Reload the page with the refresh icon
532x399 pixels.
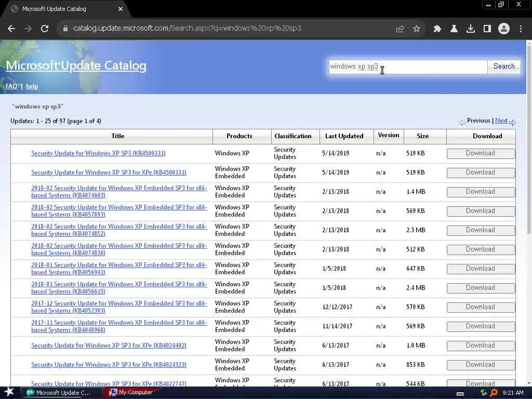45,29
